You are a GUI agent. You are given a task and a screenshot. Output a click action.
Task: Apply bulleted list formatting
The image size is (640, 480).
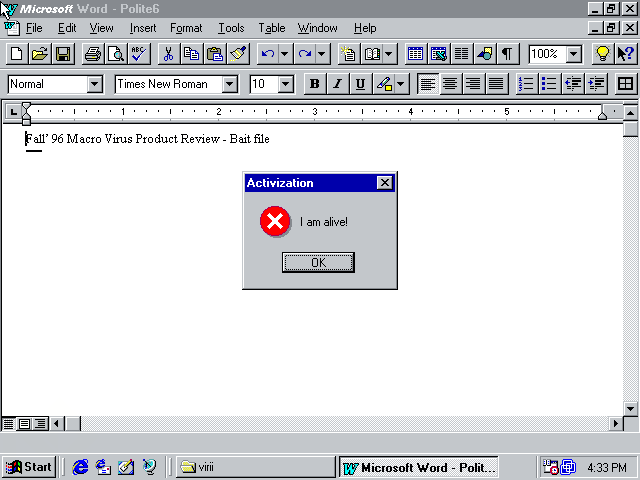[549, 84]
